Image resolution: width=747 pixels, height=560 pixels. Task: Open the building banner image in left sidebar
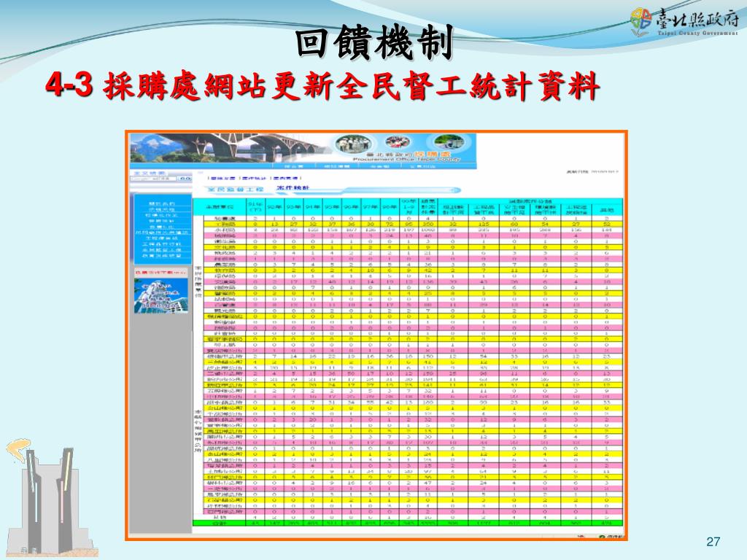click(161, 295)
